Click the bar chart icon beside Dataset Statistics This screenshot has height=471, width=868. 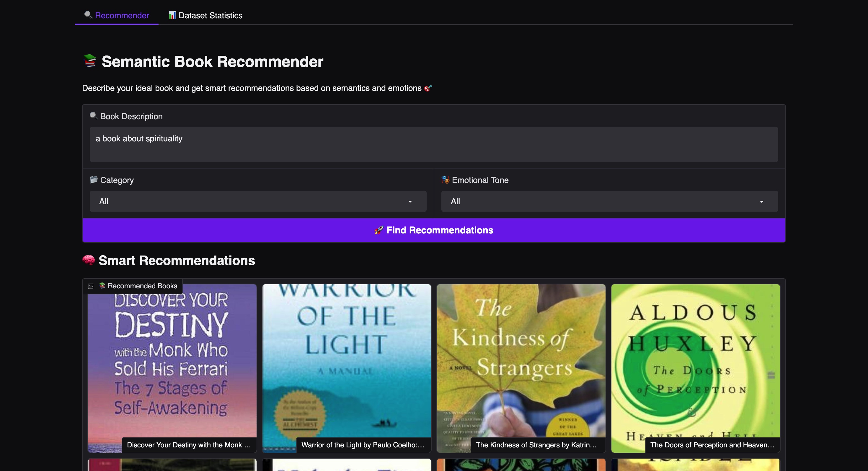point(172,15)
